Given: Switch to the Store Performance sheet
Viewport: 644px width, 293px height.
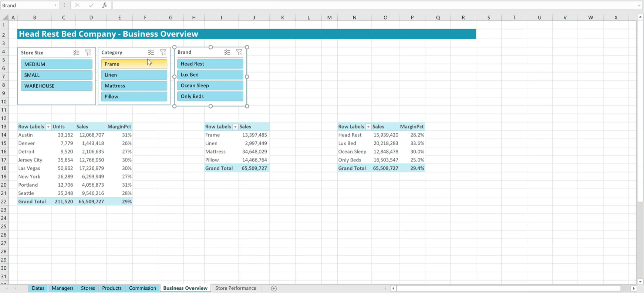Looking at the screenshot, I should click(x=236, y=288).
